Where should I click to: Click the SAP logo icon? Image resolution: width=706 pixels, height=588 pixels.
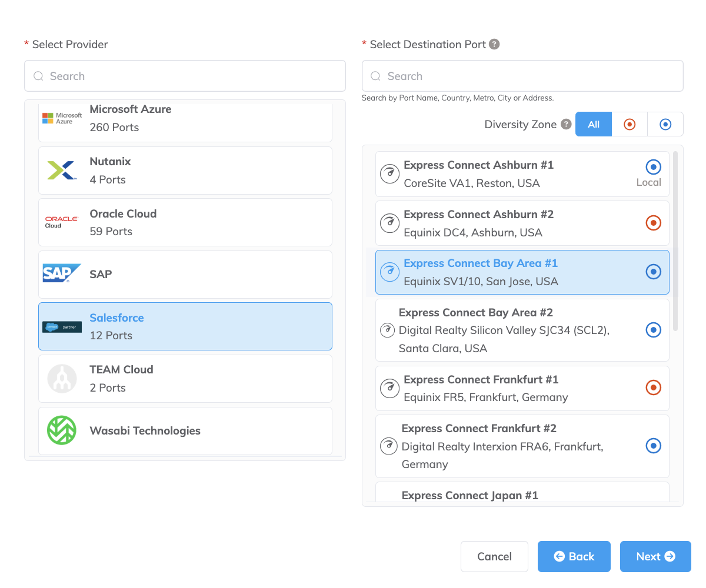(x=62, y=274)
